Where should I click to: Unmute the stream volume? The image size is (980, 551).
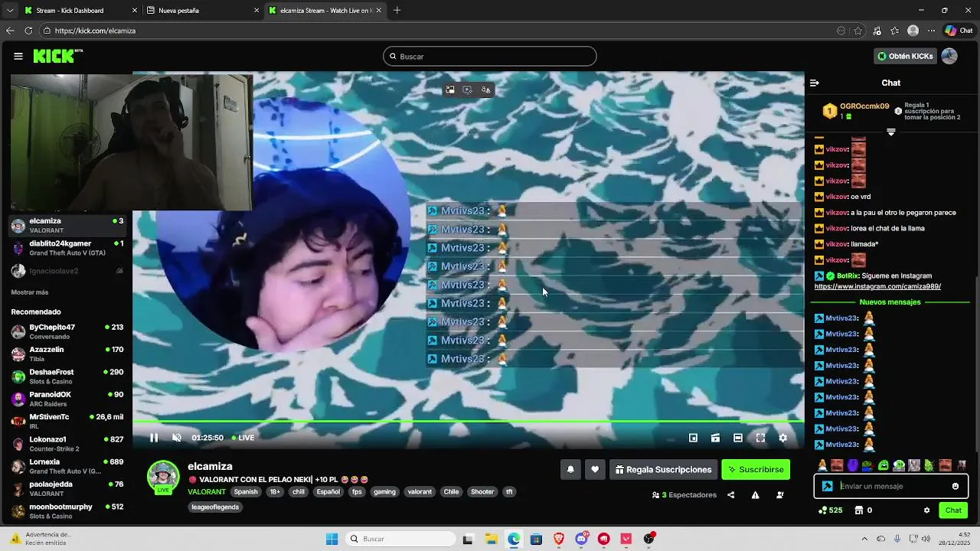point(177,438)
